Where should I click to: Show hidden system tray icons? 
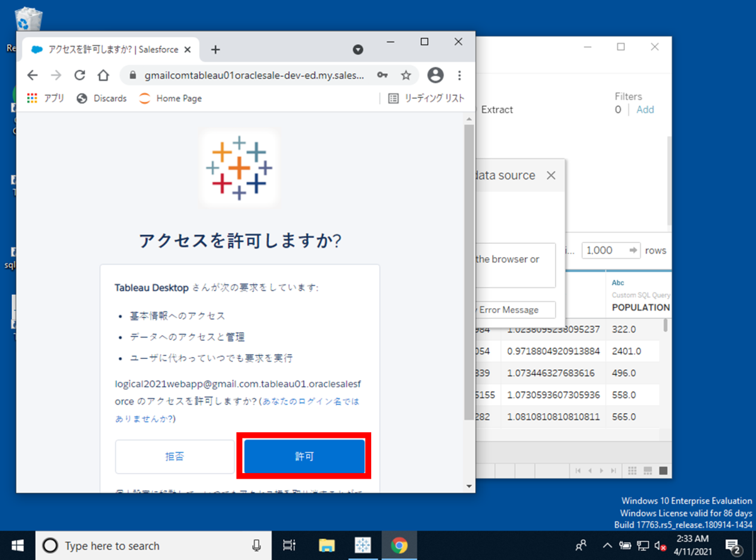pyautogui.click(x=607, y=546)
